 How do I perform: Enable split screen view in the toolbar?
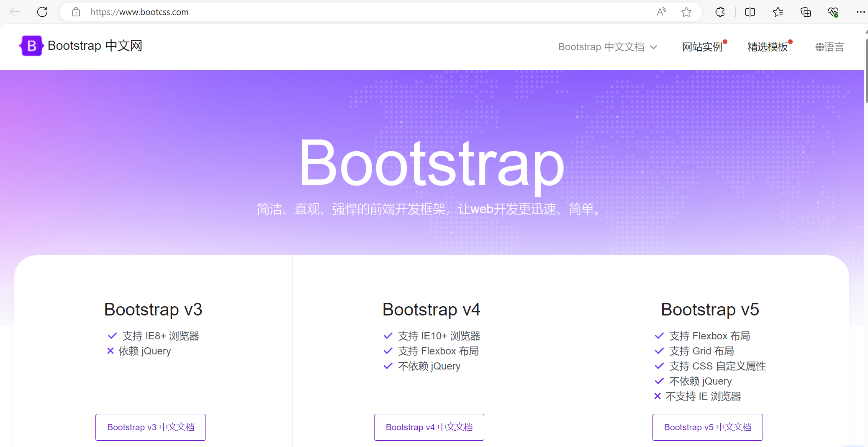click(750, 12)
